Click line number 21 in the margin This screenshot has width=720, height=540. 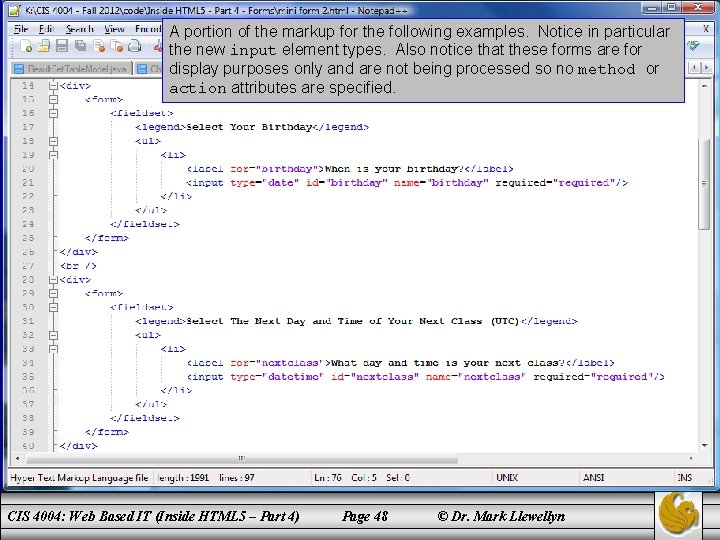click(28, 183)
